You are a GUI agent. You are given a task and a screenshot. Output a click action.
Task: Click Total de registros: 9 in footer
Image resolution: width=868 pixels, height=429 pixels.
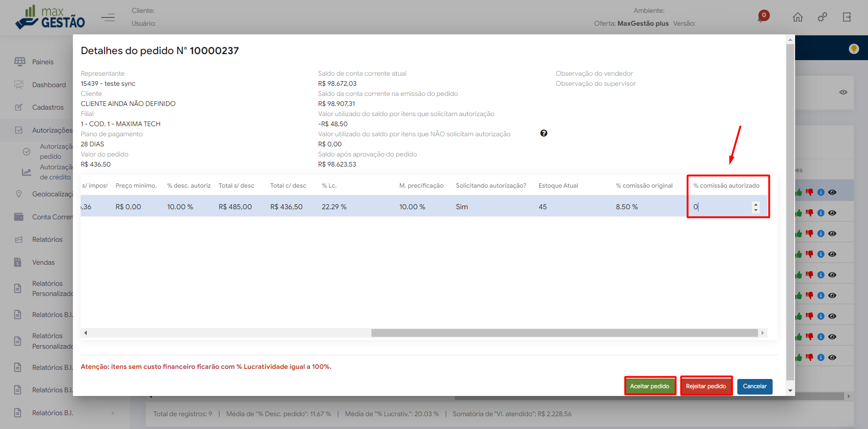pyautogui.click(x=182, y=414)
